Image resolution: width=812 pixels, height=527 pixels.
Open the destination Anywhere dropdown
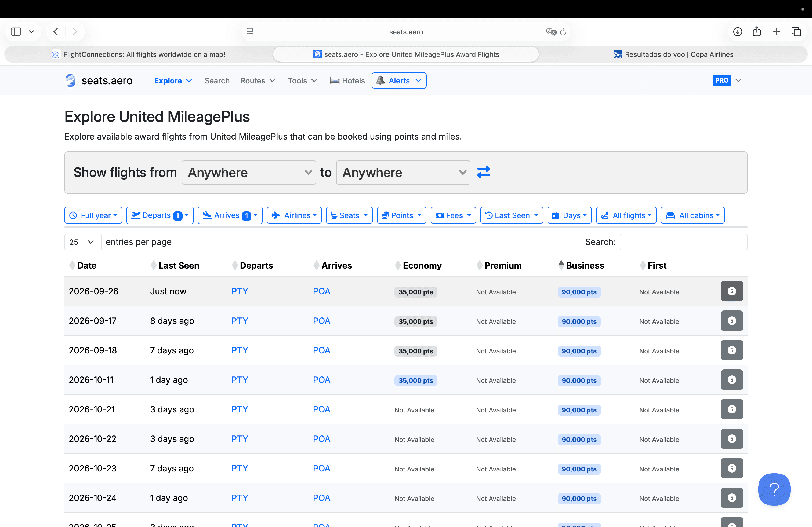(x=403, y=173)
